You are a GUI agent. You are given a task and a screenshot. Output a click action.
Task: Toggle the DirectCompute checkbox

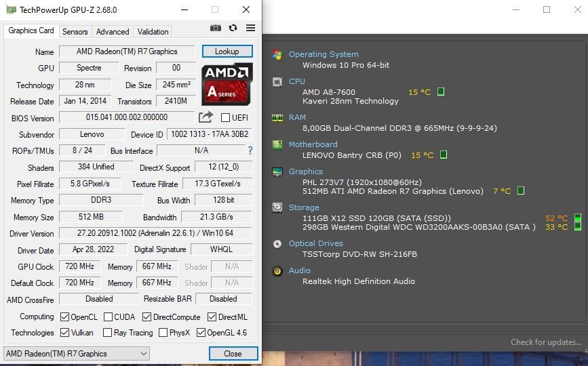[x=146, y=317]
